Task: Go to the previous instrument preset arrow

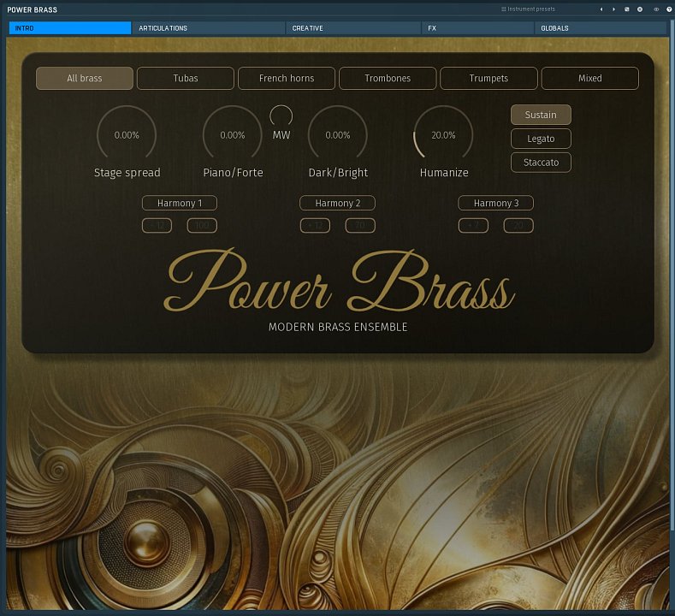Action: click(601, 9)
